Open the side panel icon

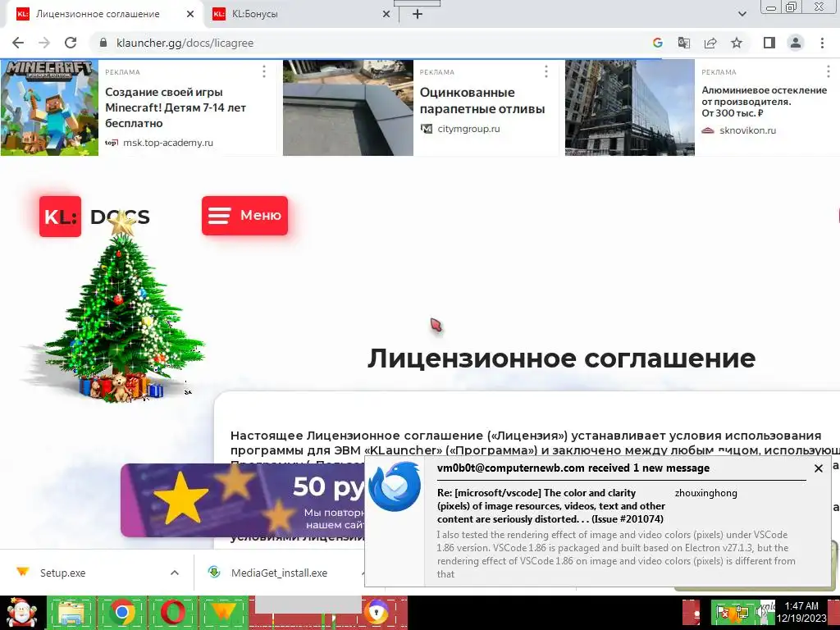point(769,43)
